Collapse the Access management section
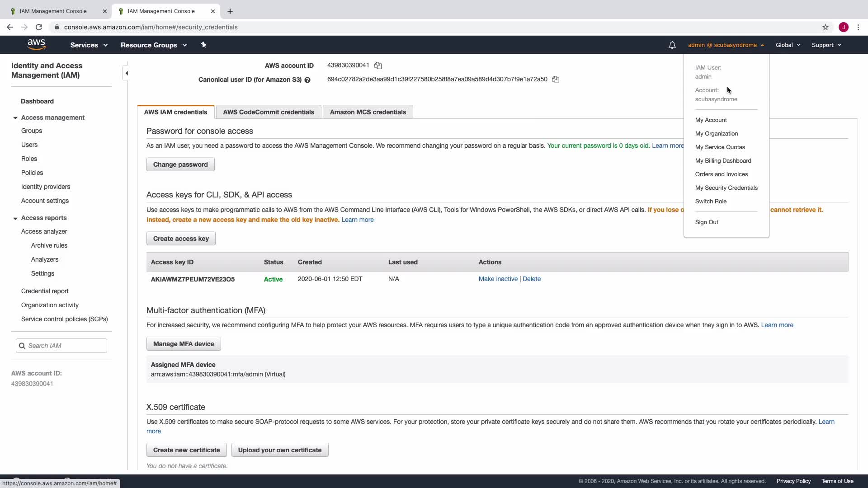This screenshot has width=868, height=488. coord(15,118)
